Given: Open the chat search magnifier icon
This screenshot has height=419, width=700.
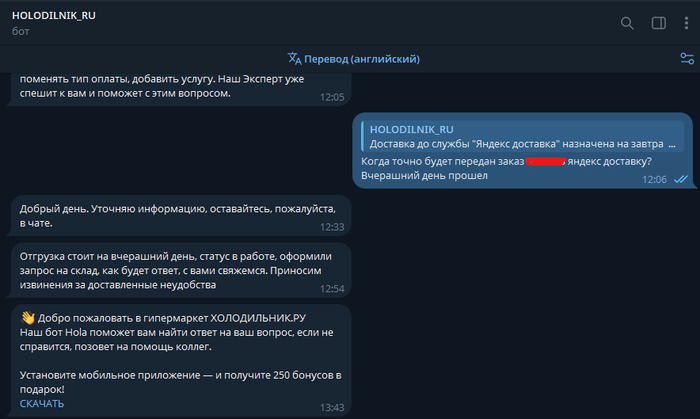Looking at the screenshot, I should [627, 23].
